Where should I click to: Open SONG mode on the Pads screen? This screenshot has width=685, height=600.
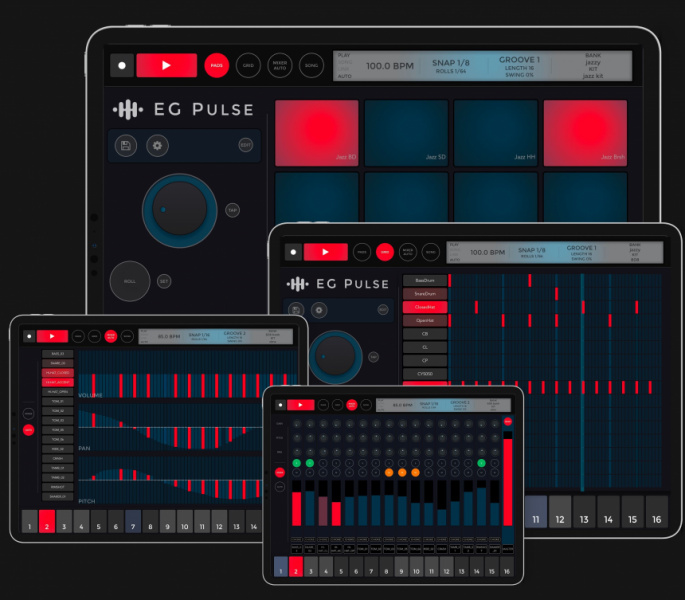[311, 66]
